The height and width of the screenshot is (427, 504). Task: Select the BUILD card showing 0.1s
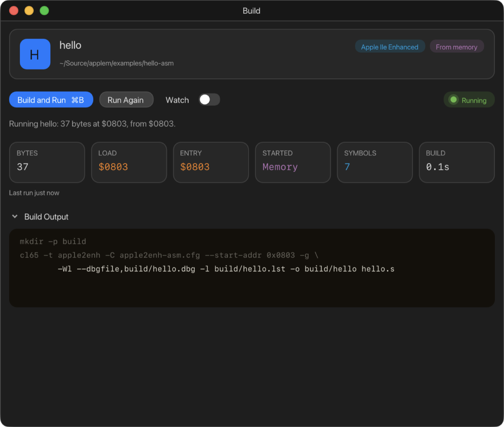(457, 162)
